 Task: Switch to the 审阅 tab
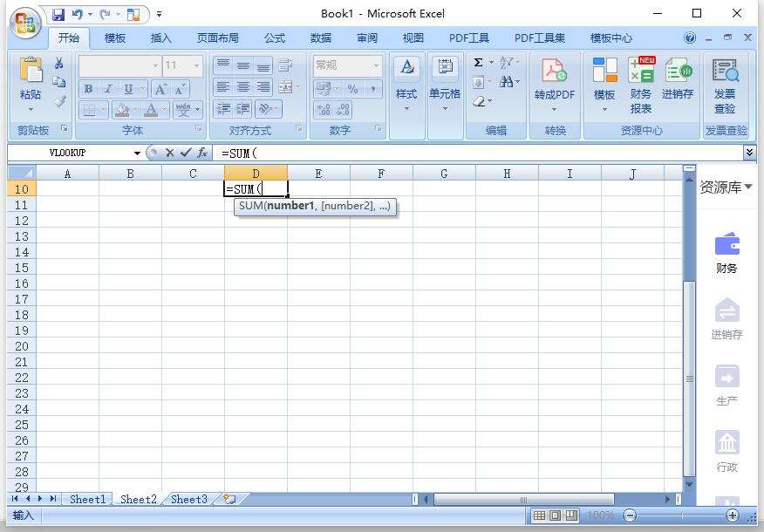(x=367, y=38)
